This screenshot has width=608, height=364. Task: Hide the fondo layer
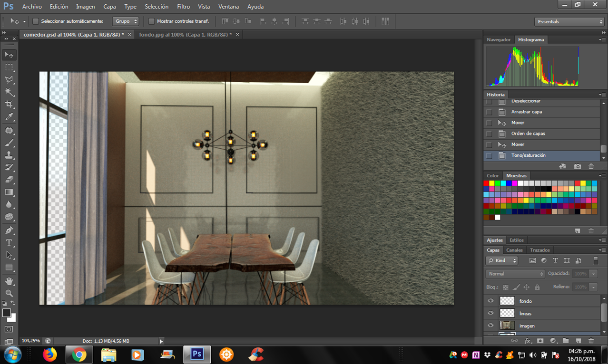pyautogui.click(x=490, y=301)
